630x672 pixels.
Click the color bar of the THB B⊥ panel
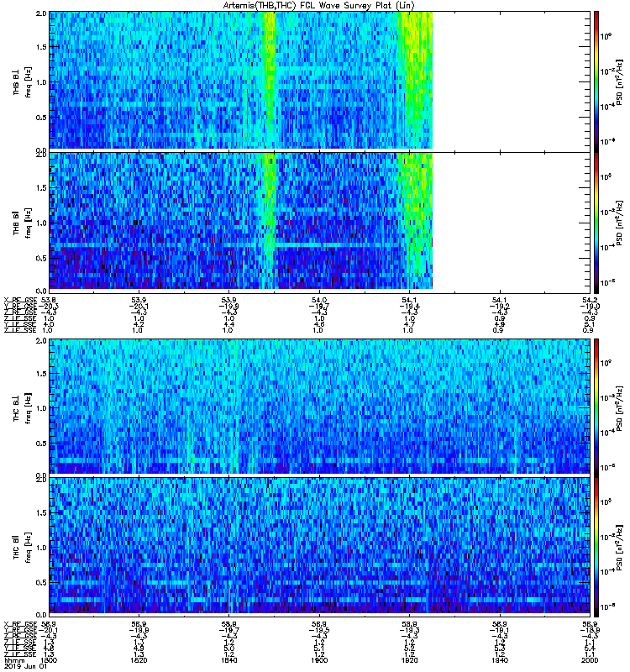pyautogui.click(x=596, y=81)
